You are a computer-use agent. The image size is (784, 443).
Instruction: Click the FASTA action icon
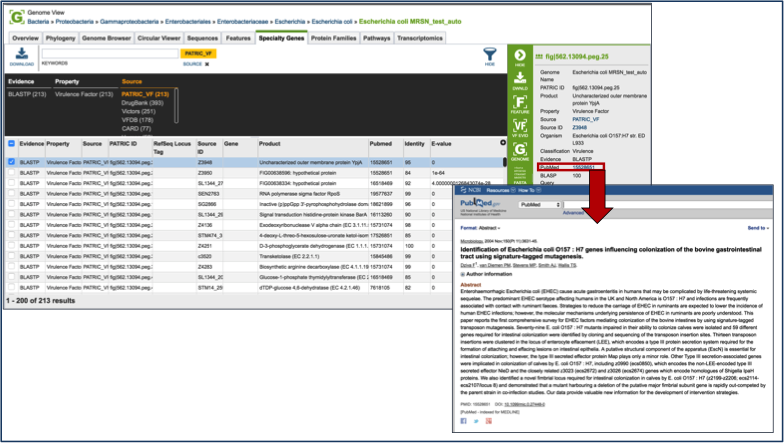tap(520, 174)
